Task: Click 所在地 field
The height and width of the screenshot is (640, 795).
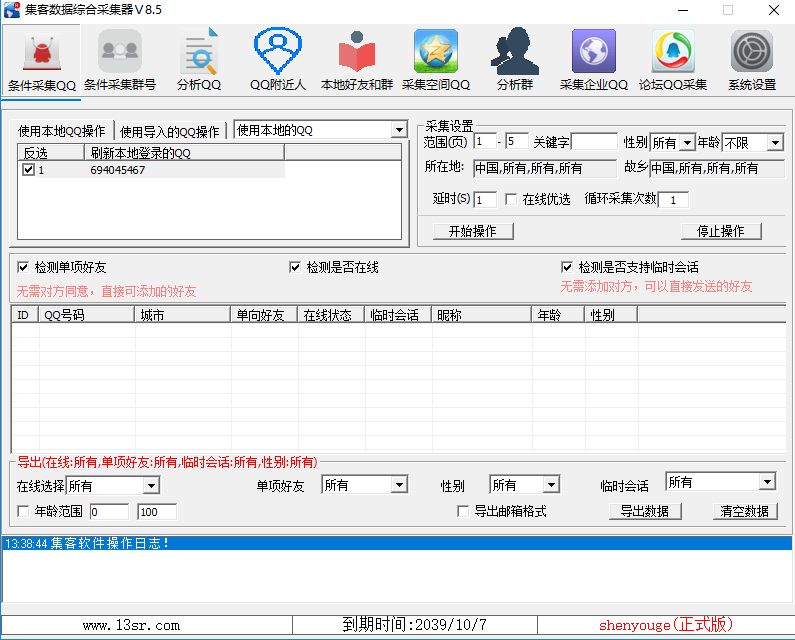Action: coord(545,168)
